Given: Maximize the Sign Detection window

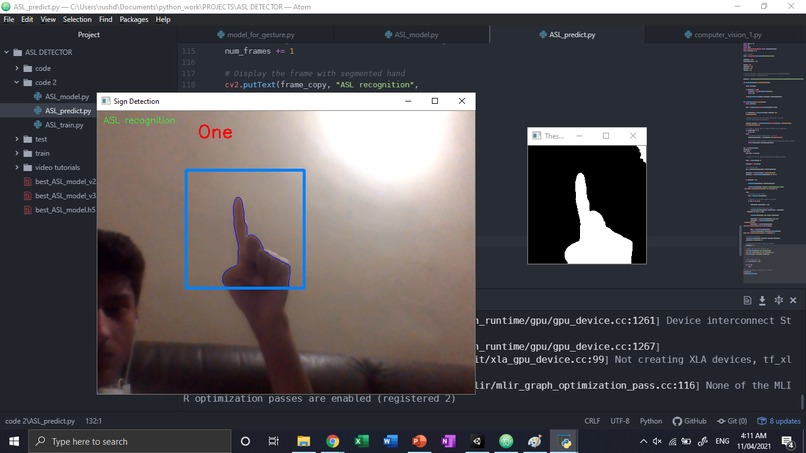Looking at the screenshot, I should point(435,101).
